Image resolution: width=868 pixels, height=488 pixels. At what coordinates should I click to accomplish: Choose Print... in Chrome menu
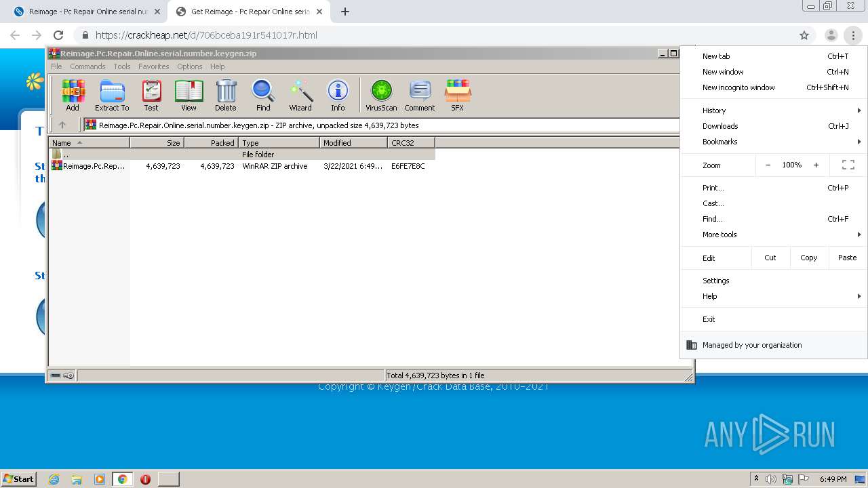(774, 188)
